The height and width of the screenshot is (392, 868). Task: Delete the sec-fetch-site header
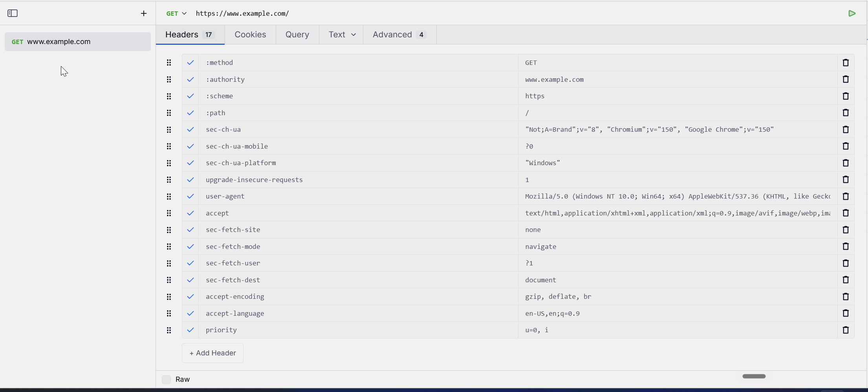tap(846, 230)
